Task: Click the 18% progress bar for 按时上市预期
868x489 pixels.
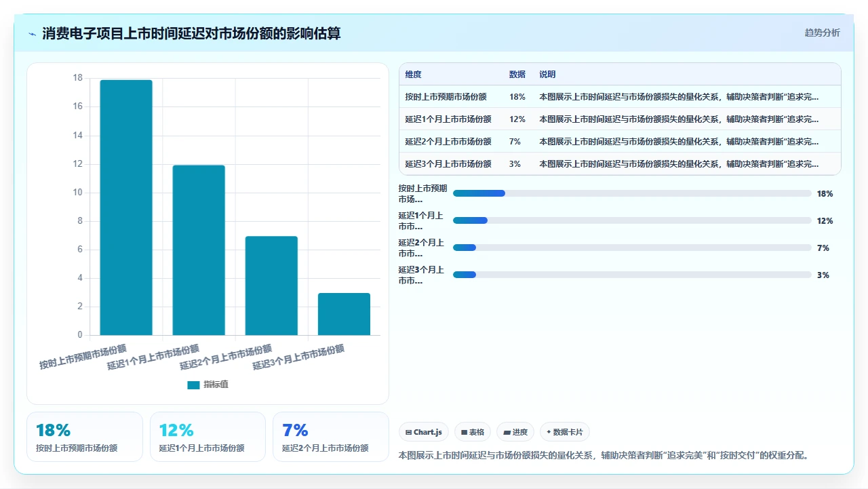Action: pos(632,193)
